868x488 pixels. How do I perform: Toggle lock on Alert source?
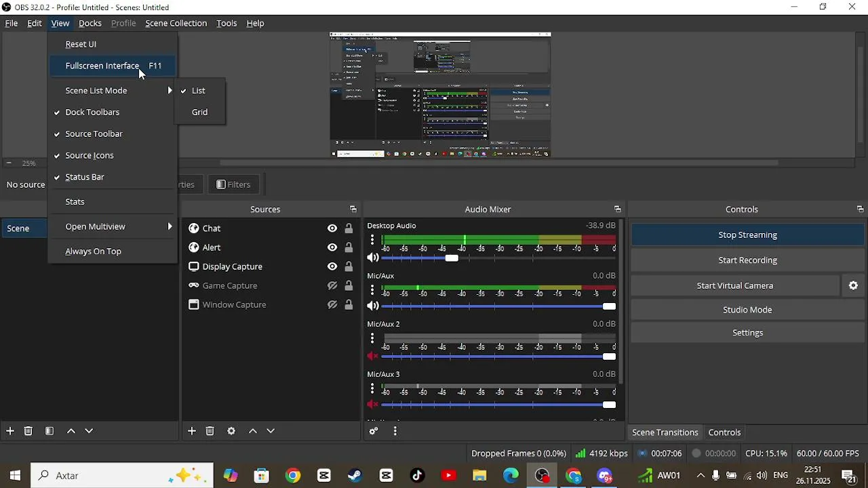coord(349,247)
